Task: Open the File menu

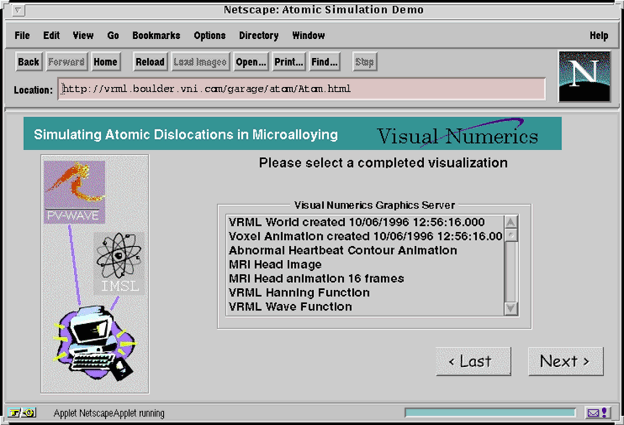Action: click(22, 35)
